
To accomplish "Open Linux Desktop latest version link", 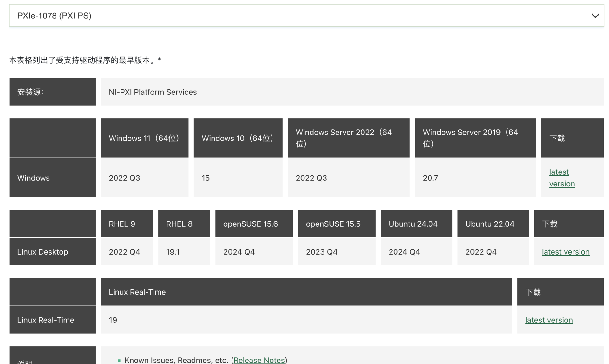I will pyautogui.click(x=566, y=252).
